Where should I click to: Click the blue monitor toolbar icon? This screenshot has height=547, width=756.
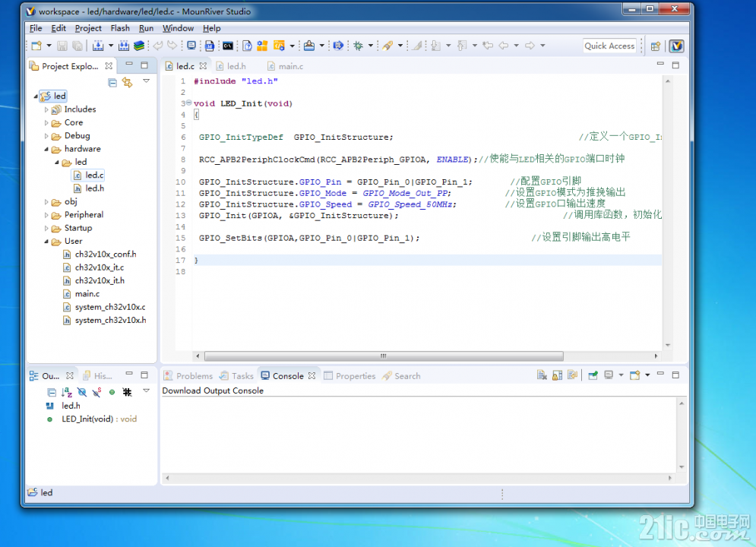pyautogui.click(x=191, y=46)
